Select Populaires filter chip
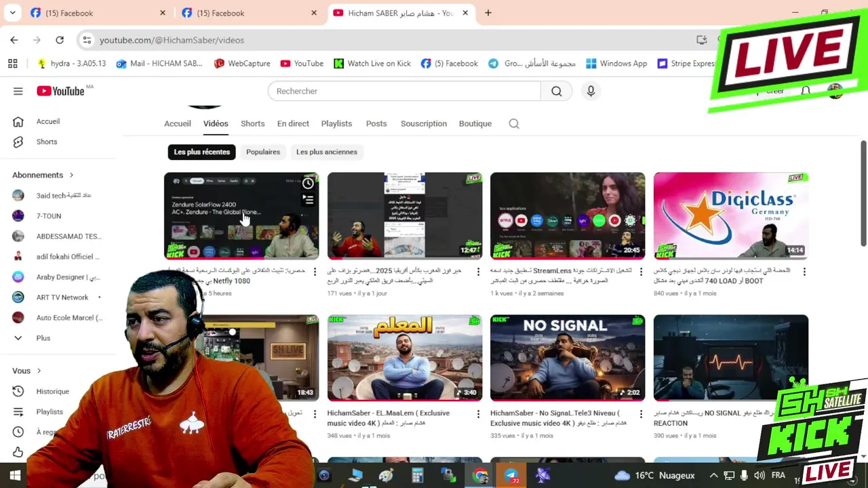 point(263,152)
